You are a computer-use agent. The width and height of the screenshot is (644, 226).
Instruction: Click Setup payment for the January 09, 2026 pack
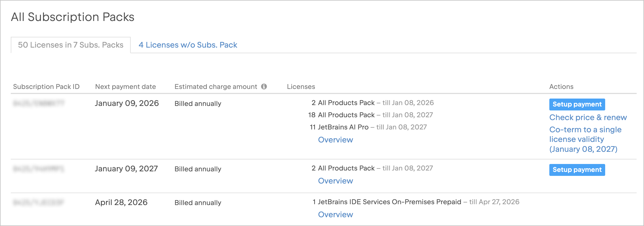577,104
